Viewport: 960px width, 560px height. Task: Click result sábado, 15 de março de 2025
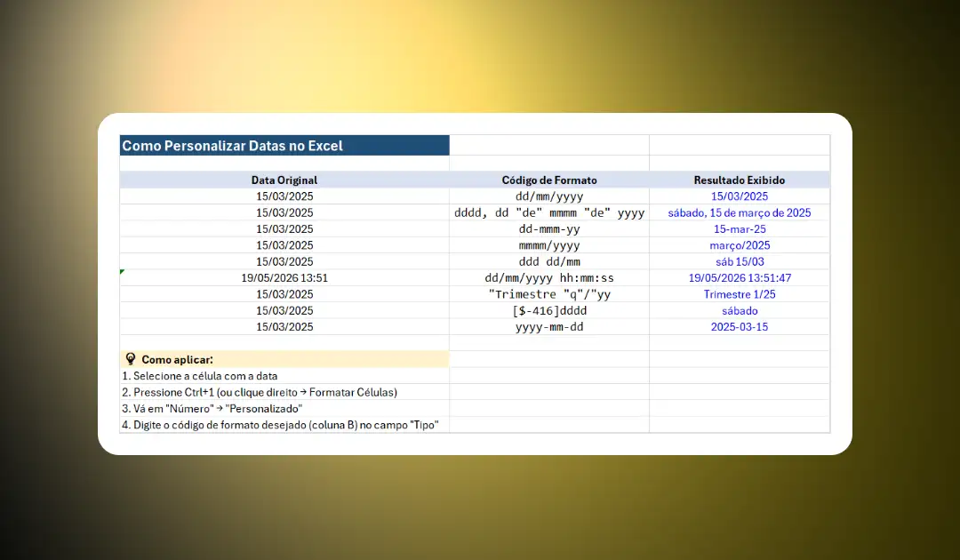click(x=740, y=212)
